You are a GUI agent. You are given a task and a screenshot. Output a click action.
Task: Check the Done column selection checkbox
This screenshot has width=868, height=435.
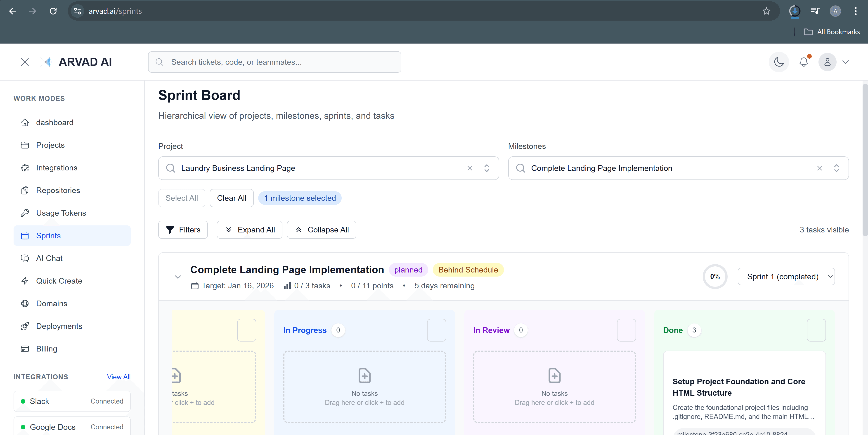[x=816, y=330]
